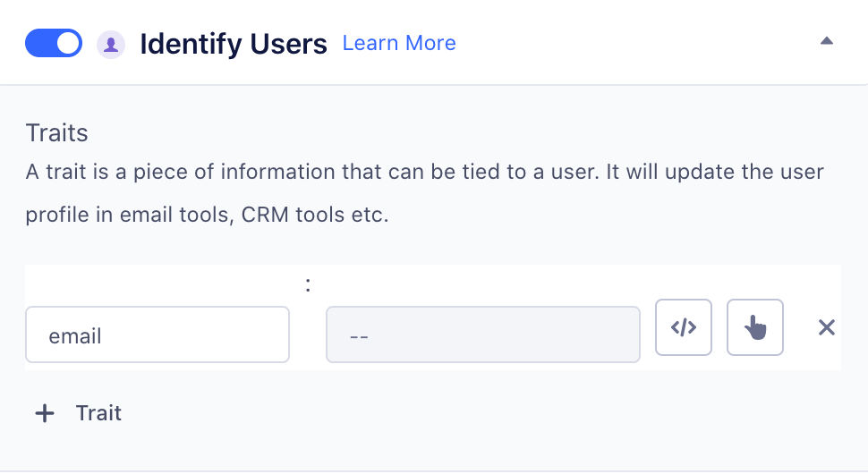Click the Traits section heading
Viewport: 868px width, 474px height.
[x=57, y=133]
